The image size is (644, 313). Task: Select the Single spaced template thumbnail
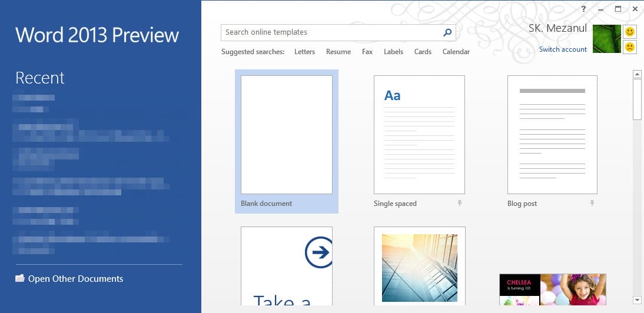pyautogui.click(x=419, y=135)
